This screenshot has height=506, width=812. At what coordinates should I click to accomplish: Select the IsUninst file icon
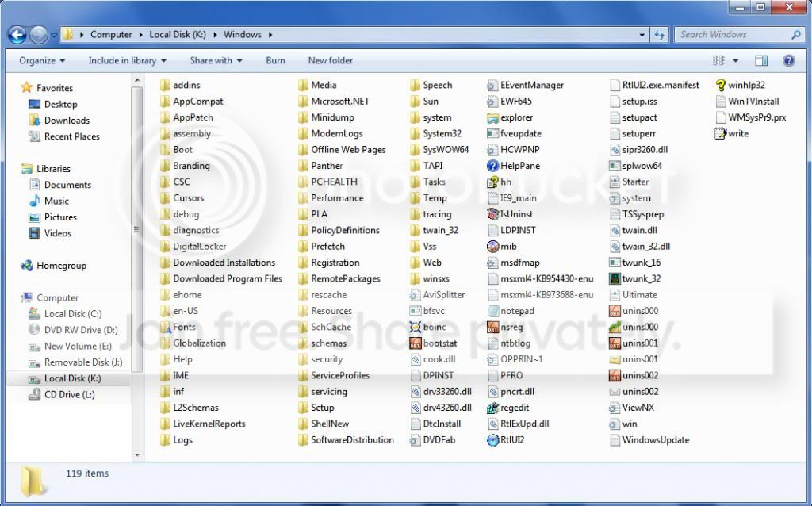(x=492, y=214)
